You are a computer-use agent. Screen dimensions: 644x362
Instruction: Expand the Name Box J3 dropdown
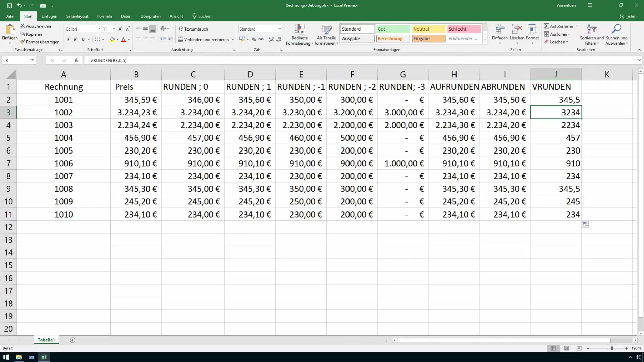(32, 60)
